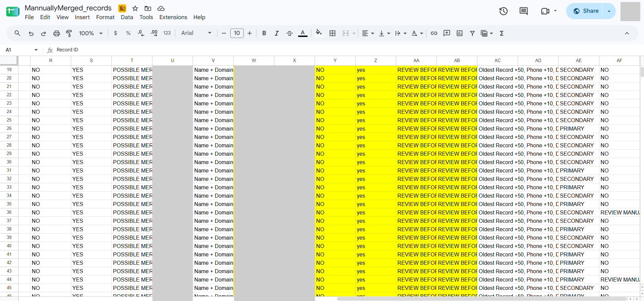This screenshot has width=644, height=301.
Task: Open the Extensions menu
Action: [x=173, y=17]
